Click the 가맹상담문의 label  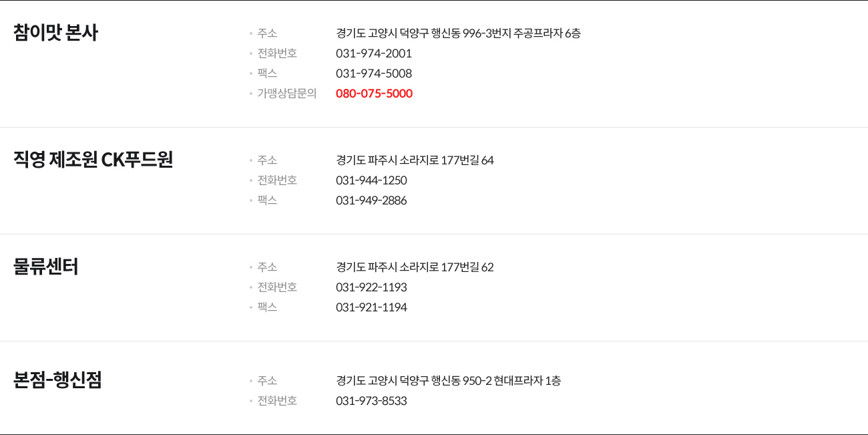point(287,93)
